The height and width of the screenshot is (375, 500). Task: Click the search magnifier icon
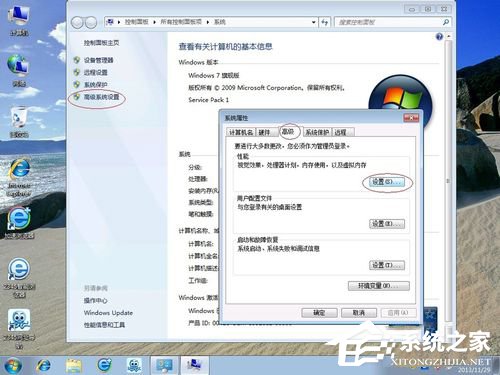coord(446,22)
